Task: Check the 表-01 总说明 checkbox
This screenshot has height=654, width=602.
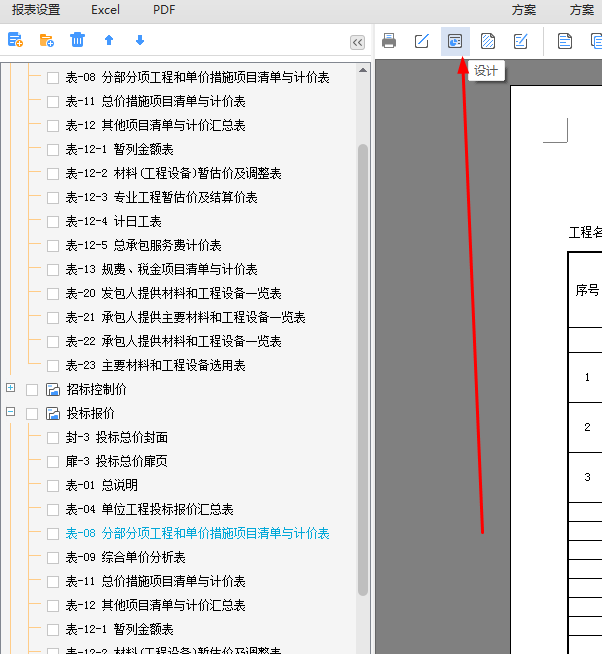Action: coord(53,486)
